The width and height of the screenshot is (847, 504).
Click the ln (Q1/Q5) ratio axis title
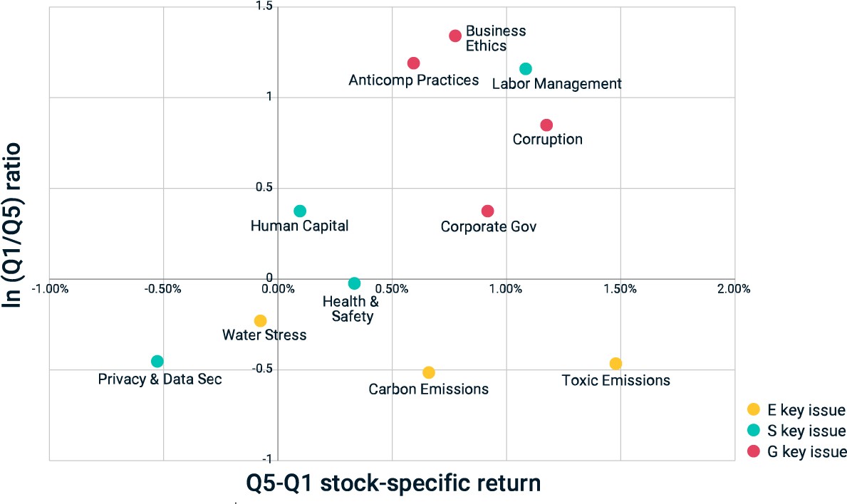12,225
